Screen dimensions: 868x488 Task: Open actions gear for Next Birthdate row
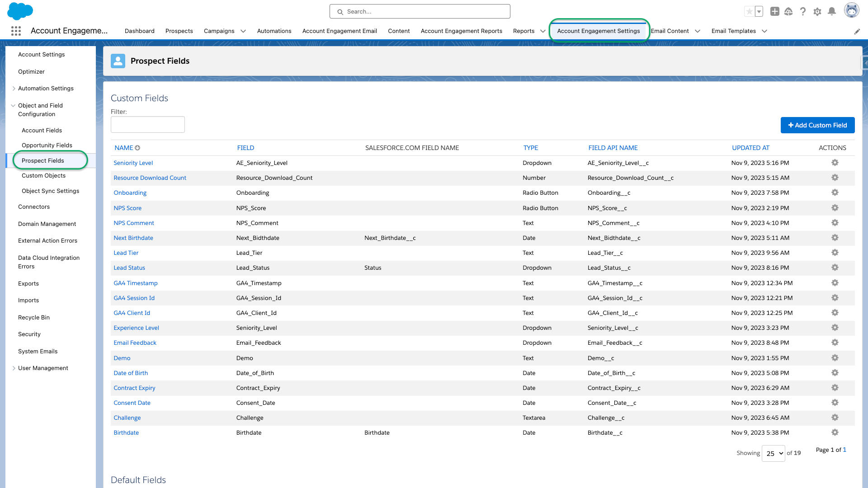point(835,238)
